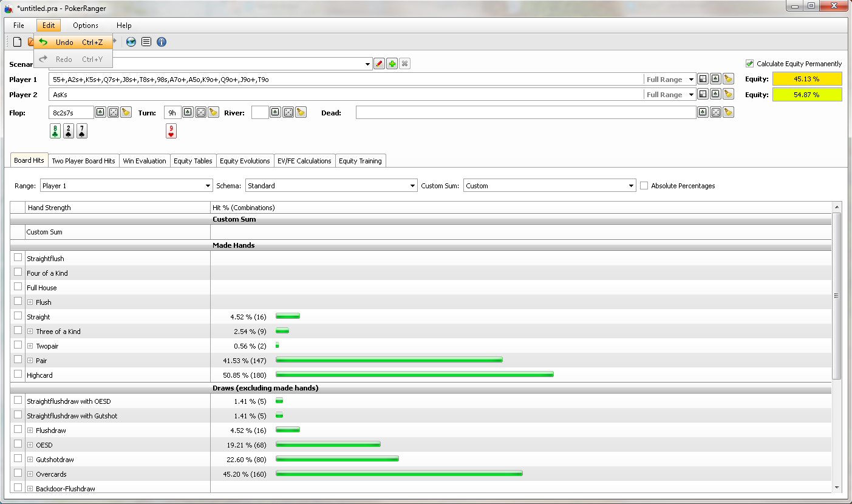The image size is (852, 504).
Task: Open the Flop card picker icon
Action: [100, 112]
